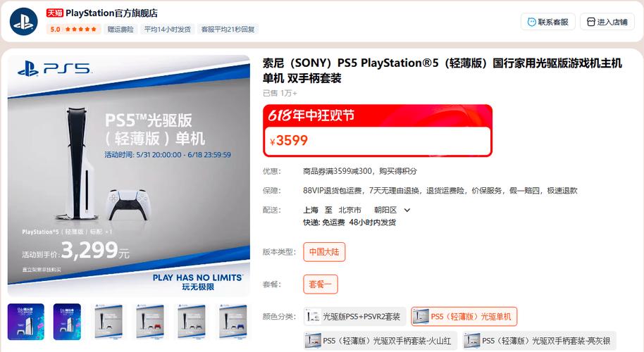The image size is (644, 352).
Task: Click the 进入店铺 button
Action: coord(607,22)
